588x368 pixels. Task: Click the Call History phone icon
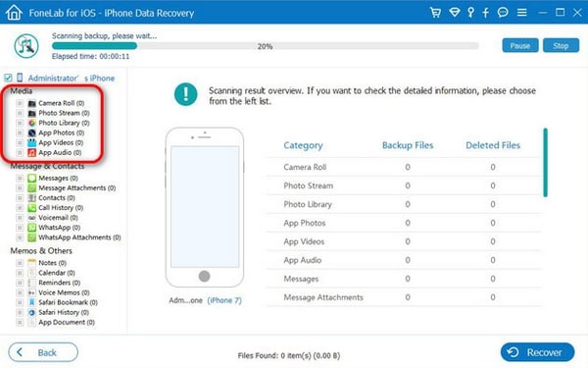pos(32,208)
